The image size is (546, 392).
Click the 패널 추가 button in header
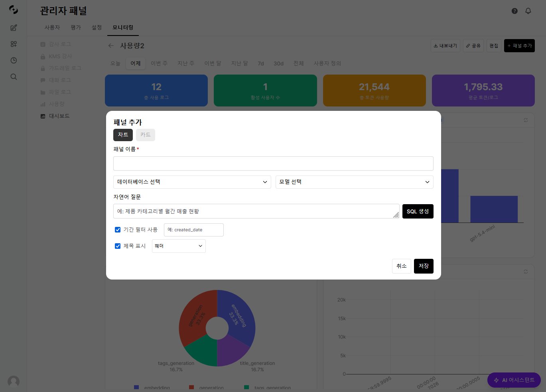point(519,46)
